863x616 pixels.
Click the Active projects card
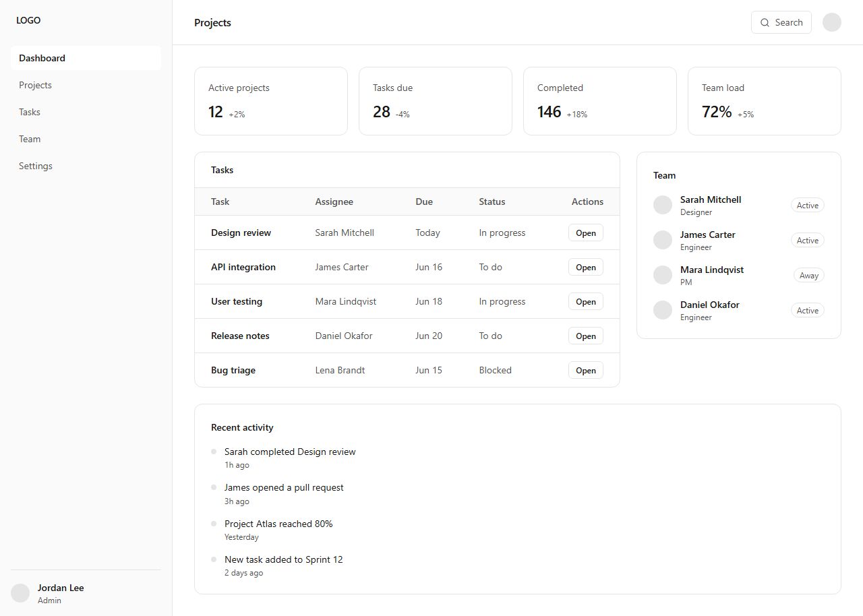271,101
